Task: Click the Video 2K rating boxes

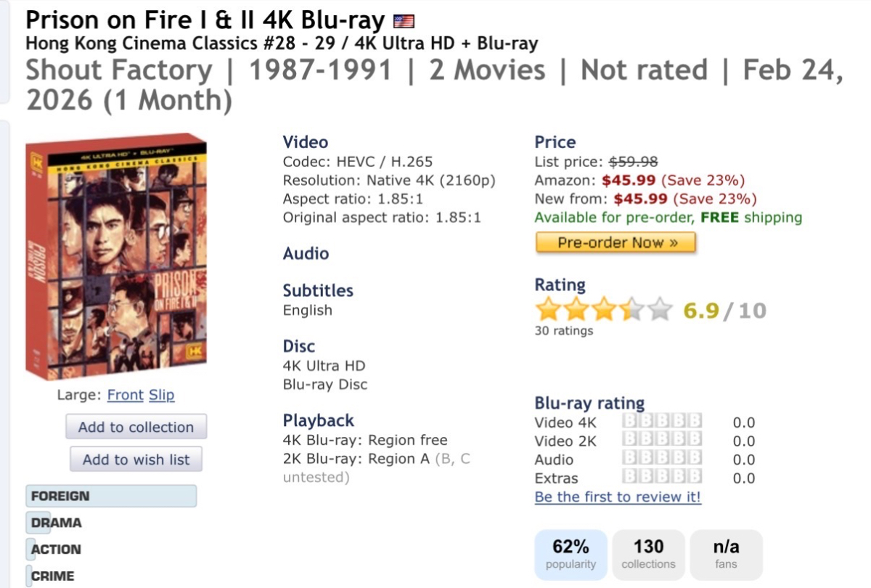Action: coord(661,441)
